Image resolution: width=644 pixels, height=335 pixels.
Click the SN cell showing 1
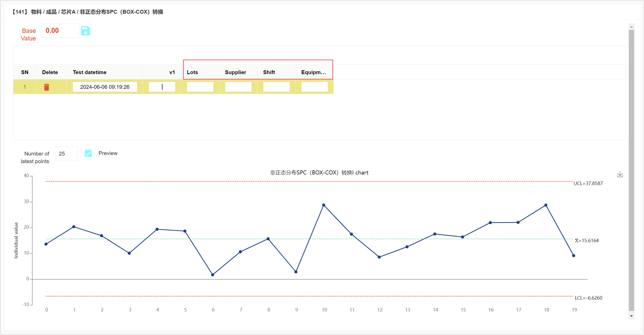tap(25, 87)
